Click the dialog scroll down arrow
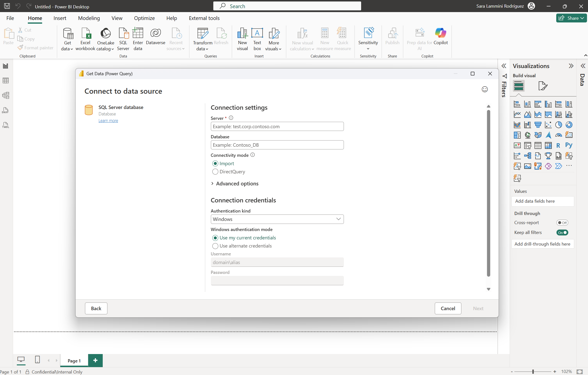This screenshot has width=588, height=375. point(488,289)
